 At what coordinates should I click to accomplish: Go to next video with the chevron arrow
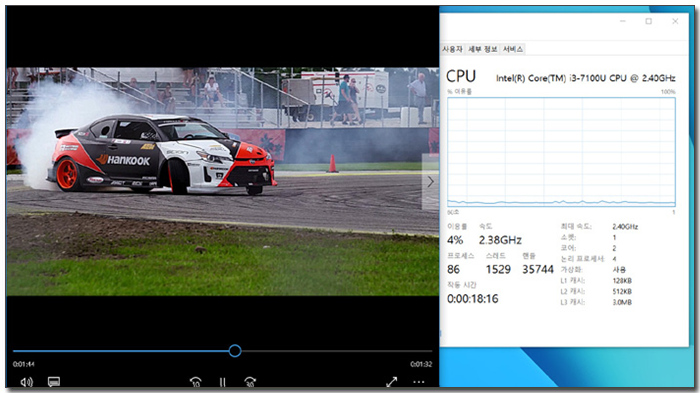tap(430, 182)
